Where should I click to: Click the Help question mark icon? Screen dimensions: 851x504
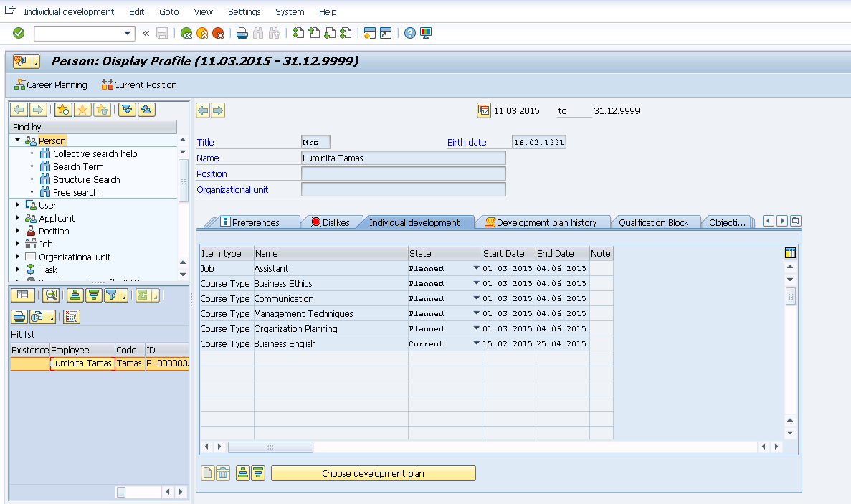click(410, 34)
